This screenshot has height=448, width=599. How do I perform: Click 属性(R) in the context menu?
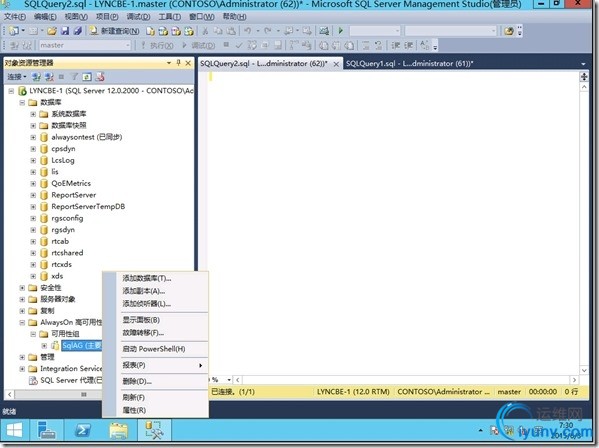pyautogui.click(x=134, y=411)
